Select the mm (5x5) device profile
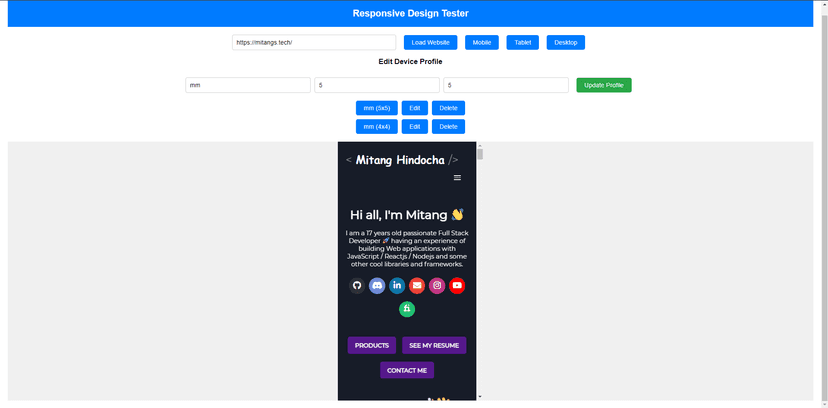This screenshot has height=408, width=828. coord(379,108)
